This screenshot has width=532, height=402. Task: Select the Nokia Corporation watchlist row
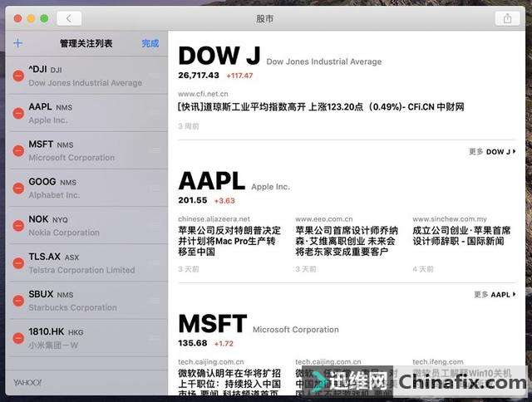(x=86, y=226)
